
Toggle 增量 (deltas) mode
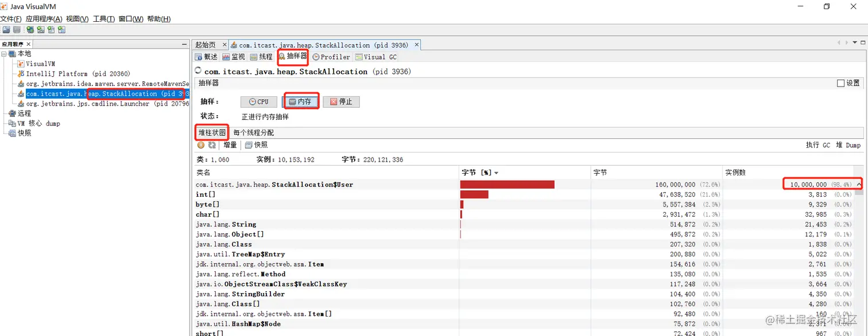[x=230, y=145]
